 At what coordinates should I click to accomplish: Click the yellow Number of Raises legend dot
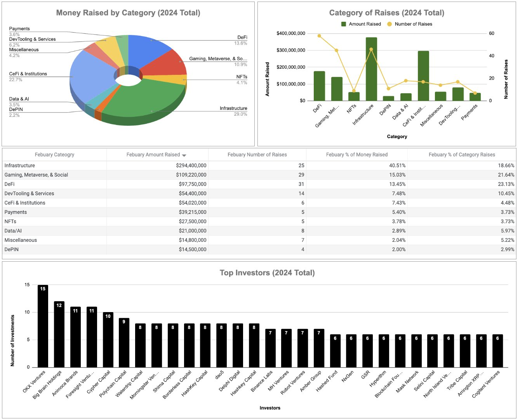click(389, 24)
